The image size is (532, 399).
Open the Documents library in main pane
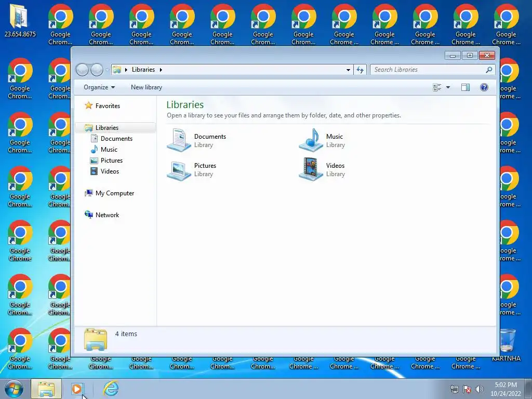coord(197,140)
